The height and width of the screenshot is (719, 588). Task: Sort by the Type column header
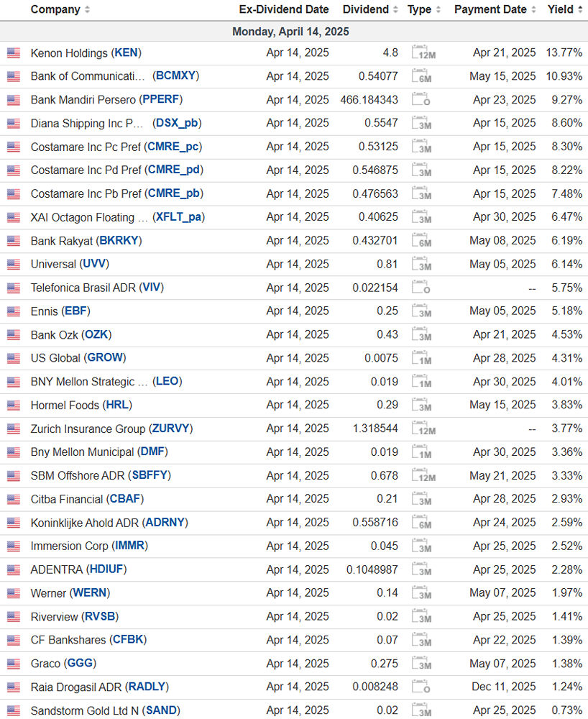(423, 9)
